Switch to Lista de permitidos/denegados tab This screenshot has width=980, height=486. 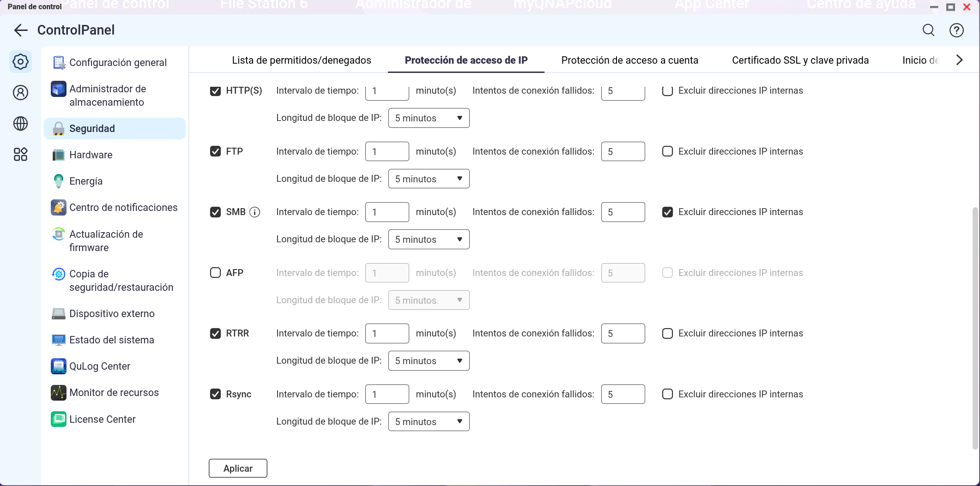click(301, 60)
